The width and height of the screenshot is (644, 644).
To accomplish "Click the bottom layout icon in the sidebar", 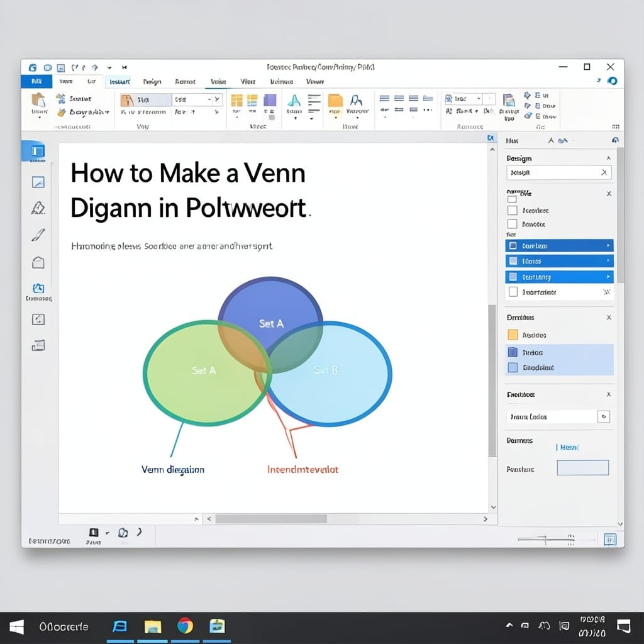I will tap(38, 345).
